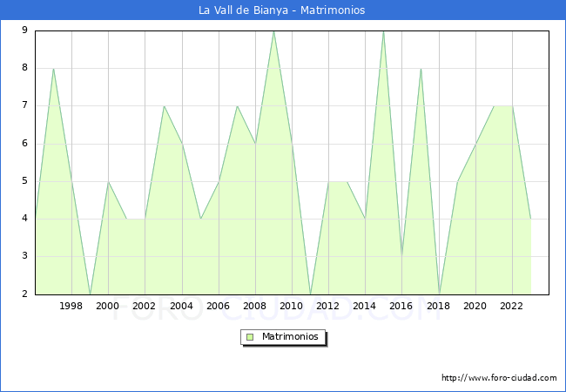Click the y-axis value 7
The image size is (566, 392).
coord(24,105)
